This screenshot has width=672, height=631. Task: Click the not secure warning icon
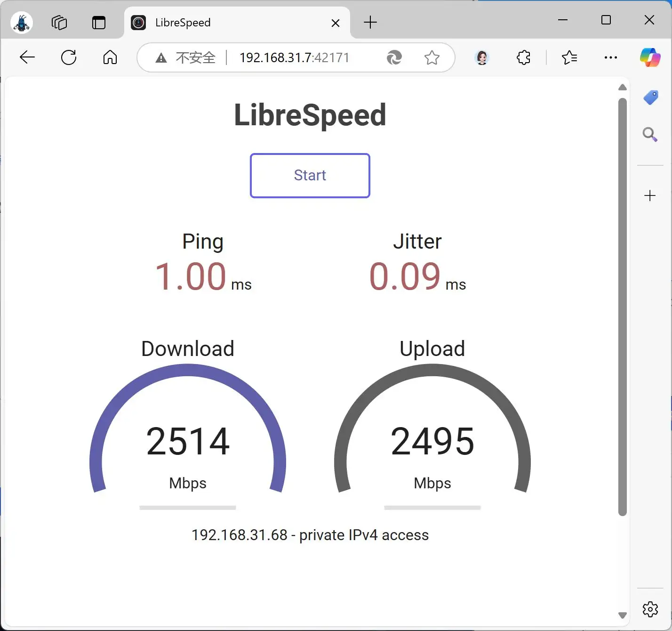tap(161, 58)
